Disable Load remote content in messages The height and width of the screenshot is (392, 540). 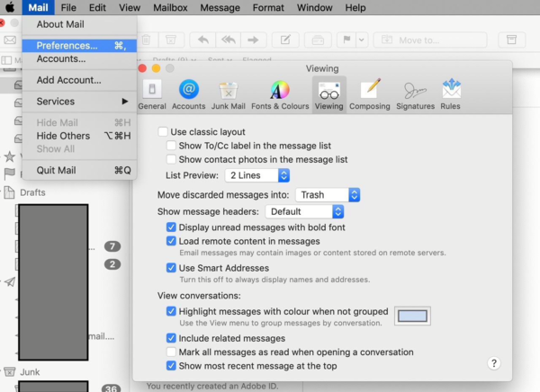172,242
